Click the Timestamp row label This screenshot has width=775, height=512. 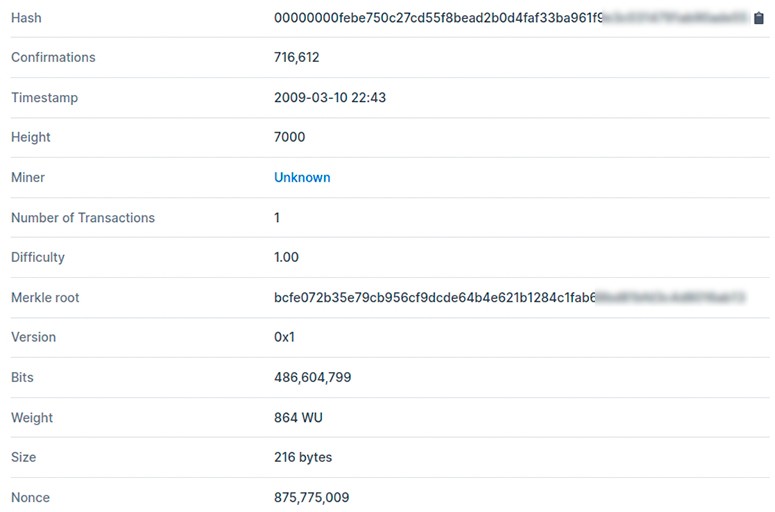pos(44,97)
